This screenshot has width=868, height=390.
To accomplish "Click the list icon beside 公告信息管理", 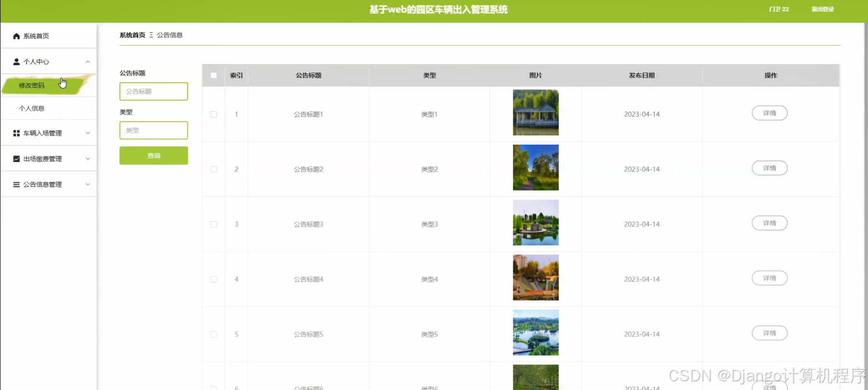I will (x=16, y=184).
